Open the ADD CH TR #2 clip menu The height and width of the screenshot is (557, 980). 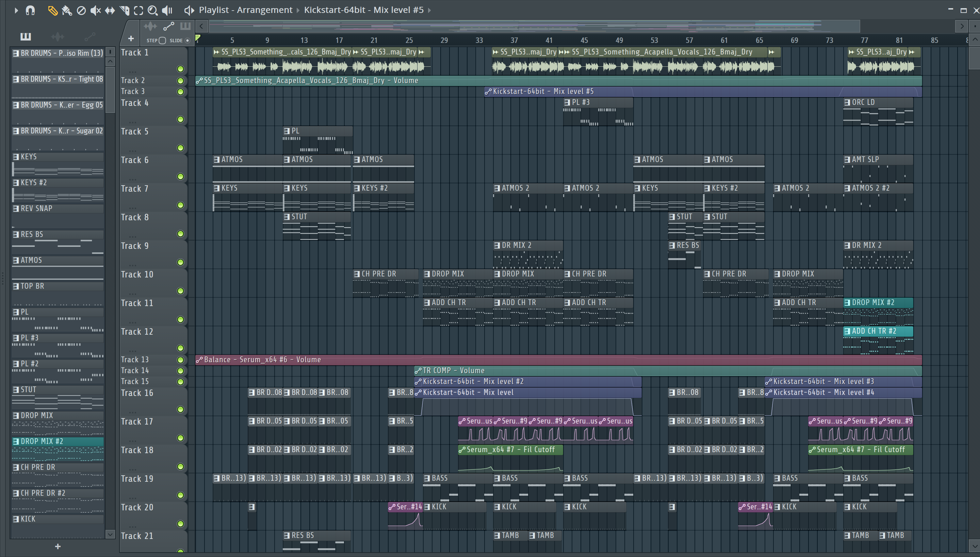[x=847, y=331]
